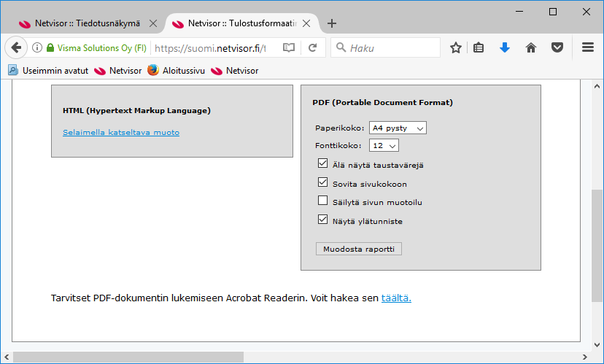Open a new browser tab
Viewport: 604px width, 364px height.
point(332,23)
